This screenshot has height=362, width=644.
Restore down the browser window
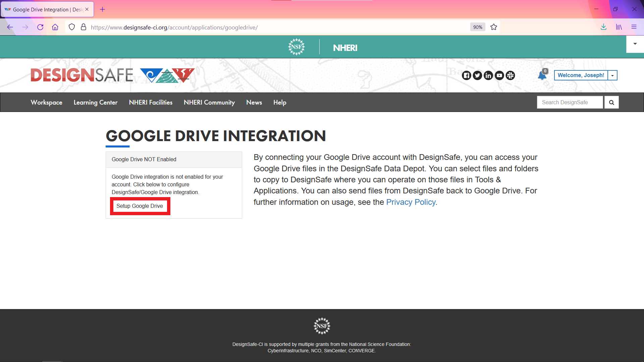[x=615, y=9]
